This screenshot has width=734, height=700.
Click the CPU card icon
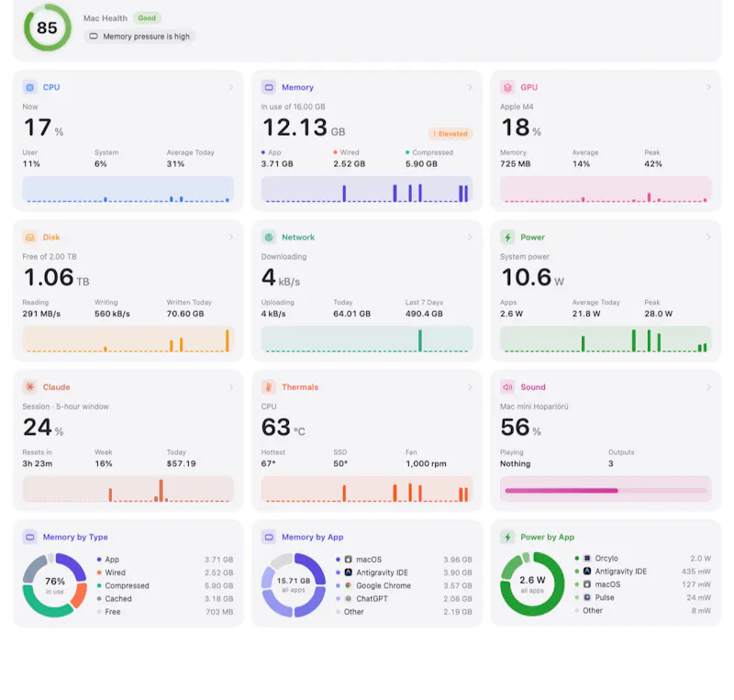(x=30, y=87)
